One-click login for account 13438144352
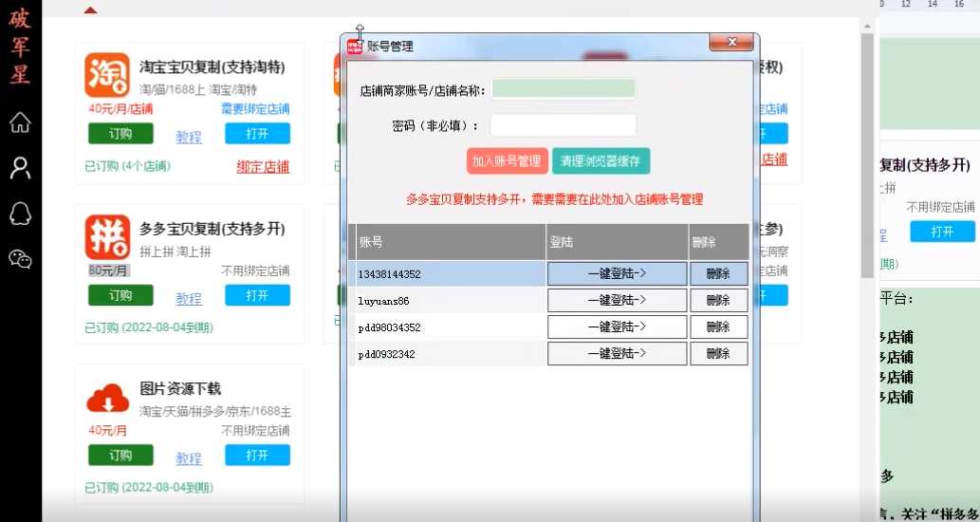 click(x=617, y=274)
